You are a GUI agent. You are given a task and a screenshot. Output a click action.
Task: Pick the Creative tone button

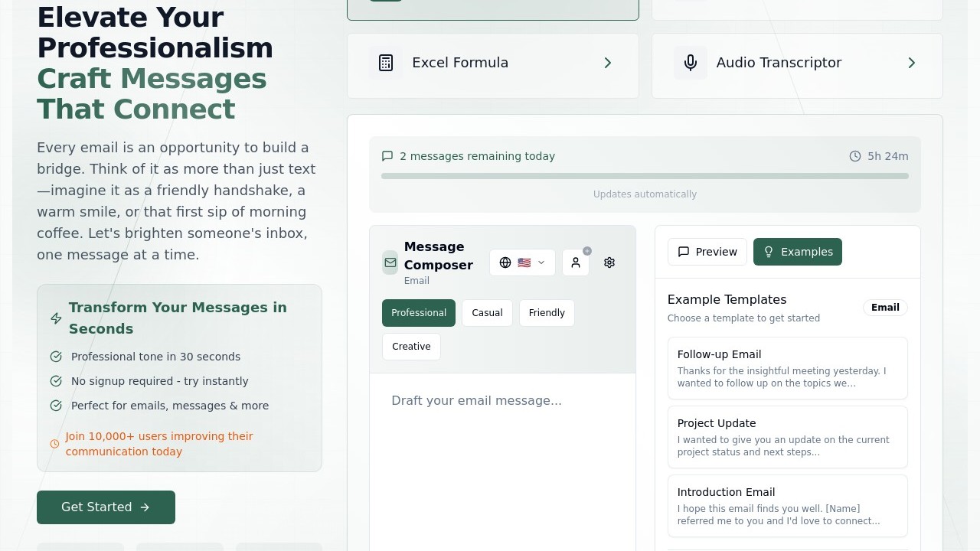[411, 347]
